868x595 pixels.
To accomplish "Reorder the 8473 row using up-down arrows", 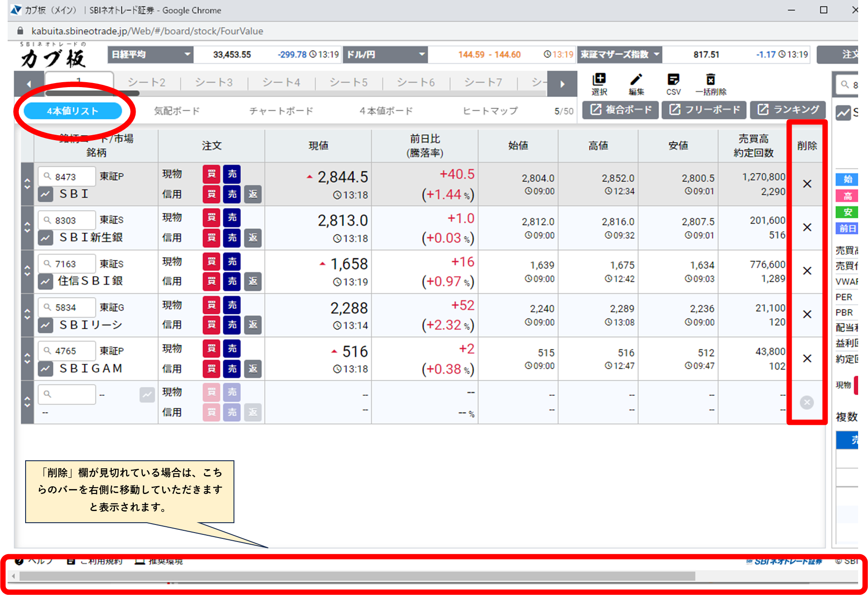I will coord(27,184).
